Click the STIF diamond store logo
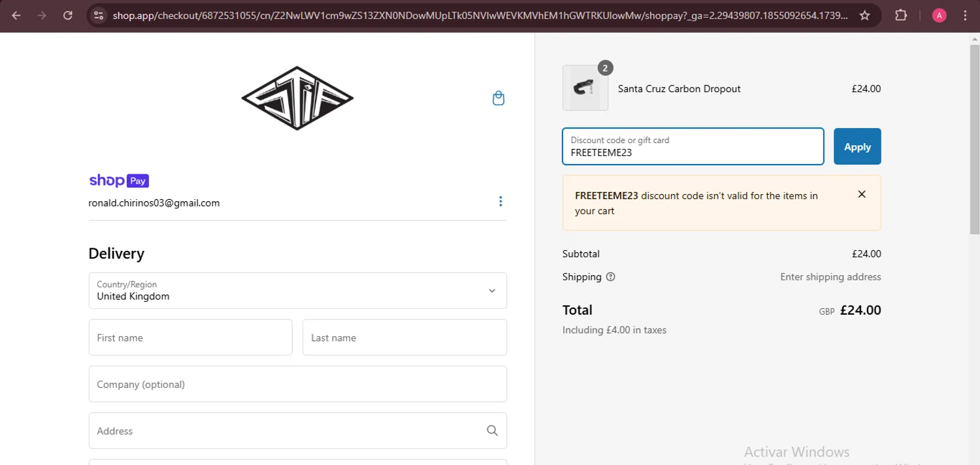 [297, 98]
